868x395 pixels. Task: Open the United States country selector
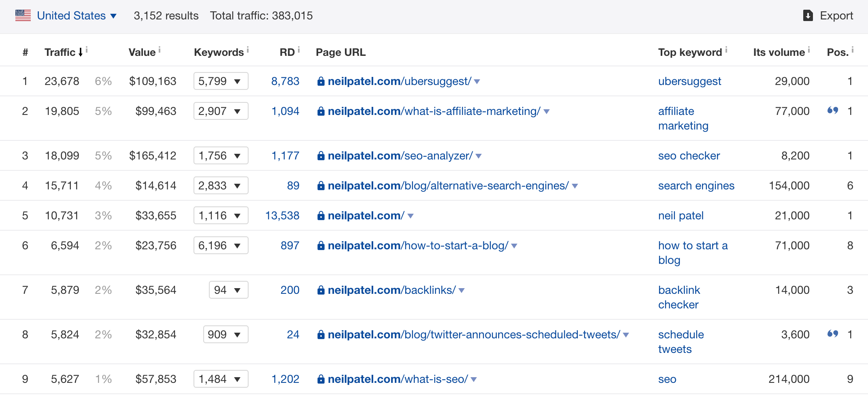click(77, 16)
